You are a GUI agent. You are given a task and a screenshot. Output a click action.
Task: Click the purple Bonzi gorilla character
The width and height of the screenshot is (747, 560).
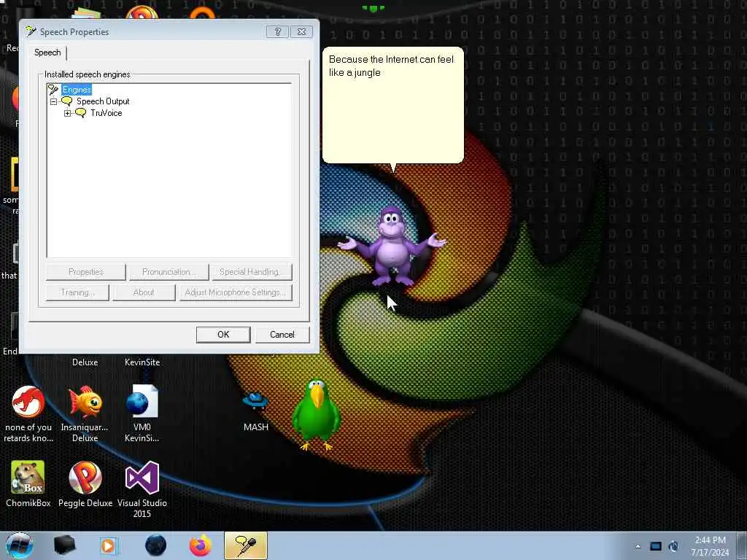pos(392,246)
